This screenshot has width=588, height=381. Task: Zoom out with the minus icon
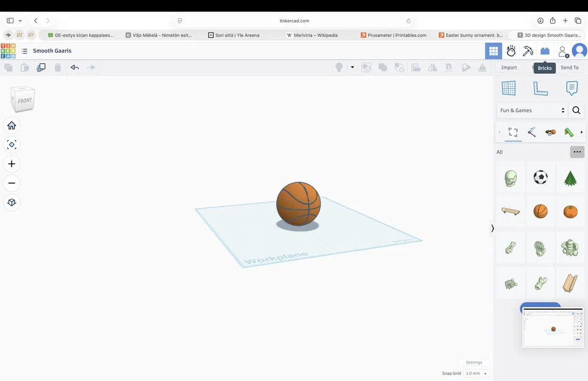tap(11, 183)
